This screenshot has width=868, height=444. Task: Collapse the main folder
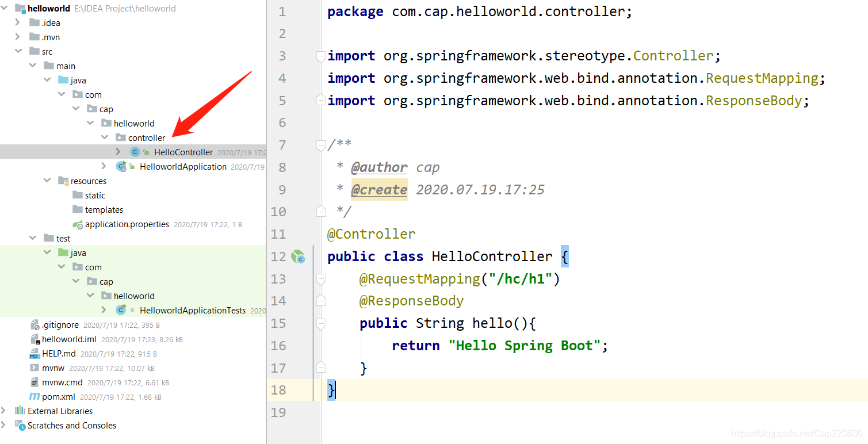(32, 66)
